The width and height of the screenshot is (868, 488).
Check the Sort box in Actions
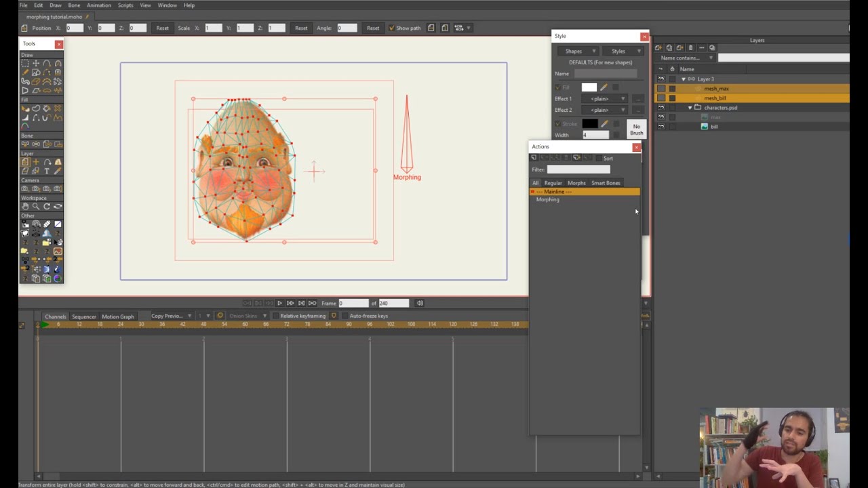coord(598,158)
